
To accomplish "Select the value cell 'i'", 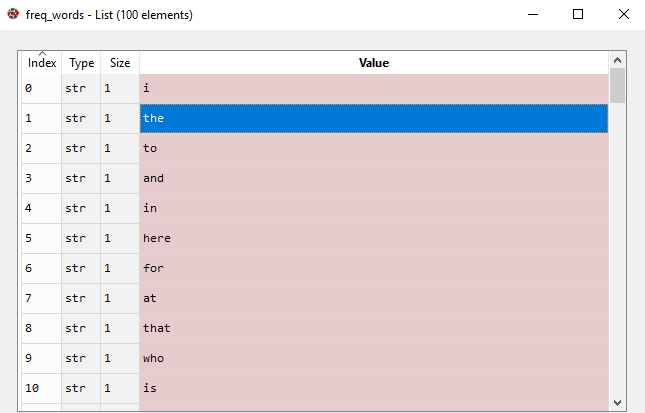I will 374,88.
